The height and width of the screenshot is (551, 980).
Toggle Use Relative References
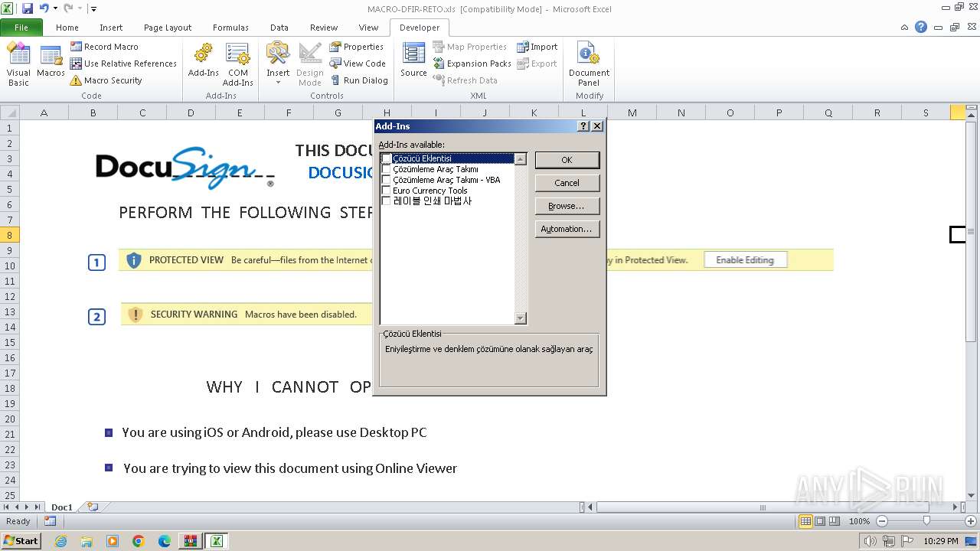click(x=123, y=64)
